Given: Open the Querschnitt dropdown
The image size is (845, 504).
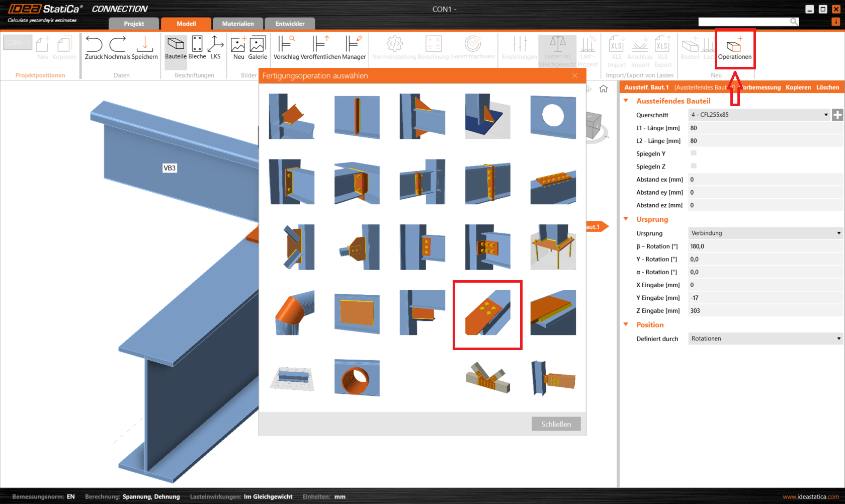Looking at the screenshot, I should click(758, 115).
